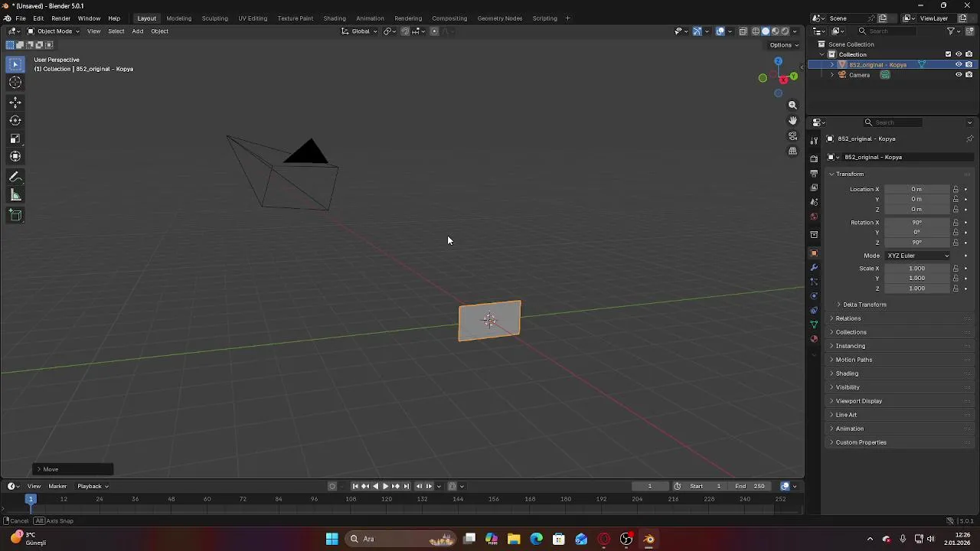Select the Rotate tool
Screen dimensions: 980x551
pyautogui.click(x=15, y=120)
